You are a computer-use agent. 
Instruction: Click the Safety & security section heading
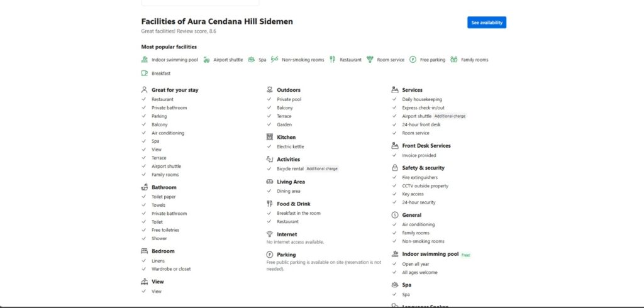423,168
